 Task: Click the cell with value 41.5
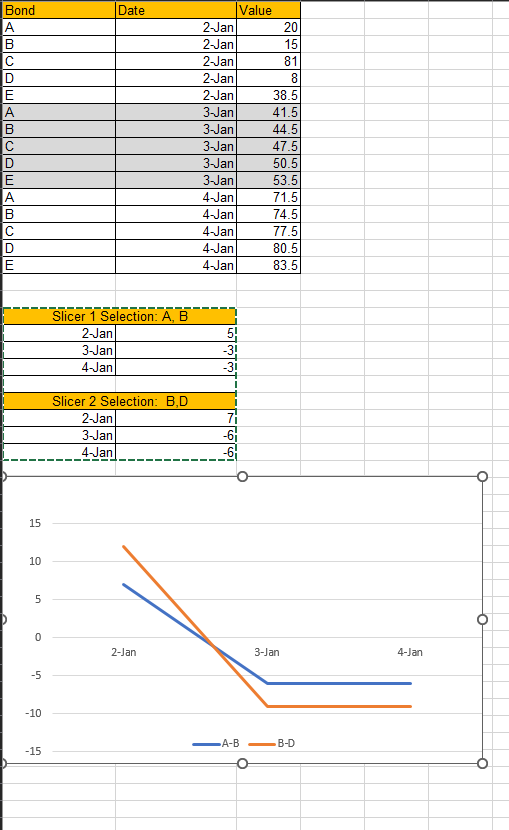(268, 112)
